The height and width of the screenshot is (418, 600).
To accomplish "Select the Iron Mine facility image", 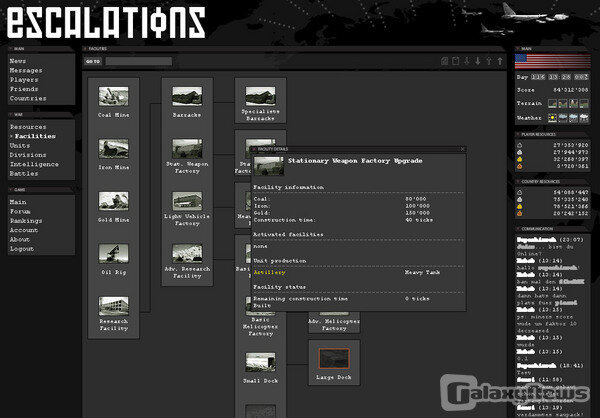I will pyautogui.click(x=113, y=149).
